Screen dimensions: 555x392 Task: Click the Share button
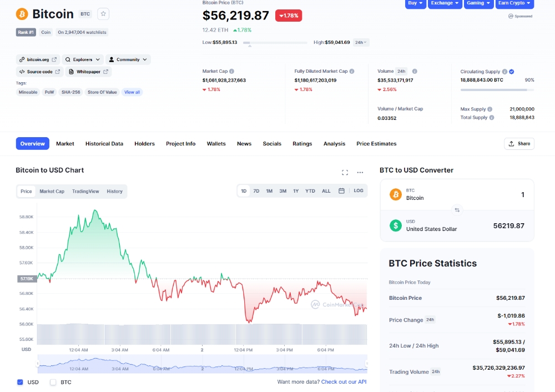pos(519,143)
